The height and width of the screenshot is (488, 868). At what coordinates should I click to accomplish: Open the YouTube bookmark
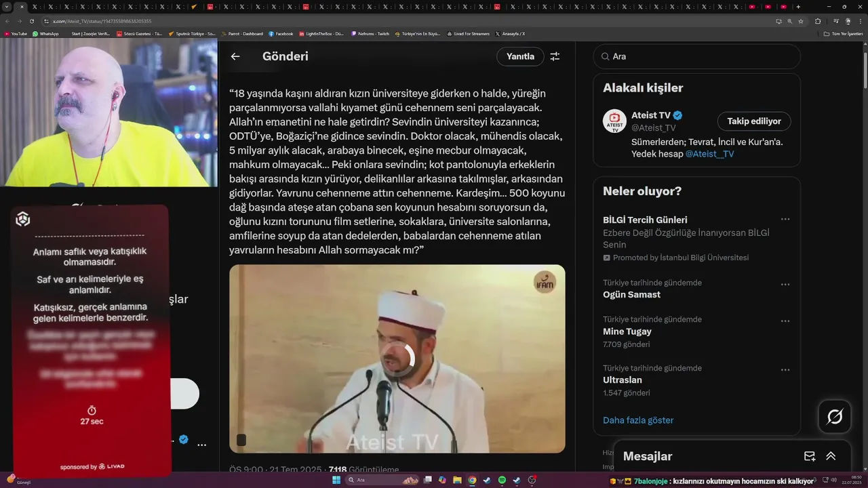16,33
